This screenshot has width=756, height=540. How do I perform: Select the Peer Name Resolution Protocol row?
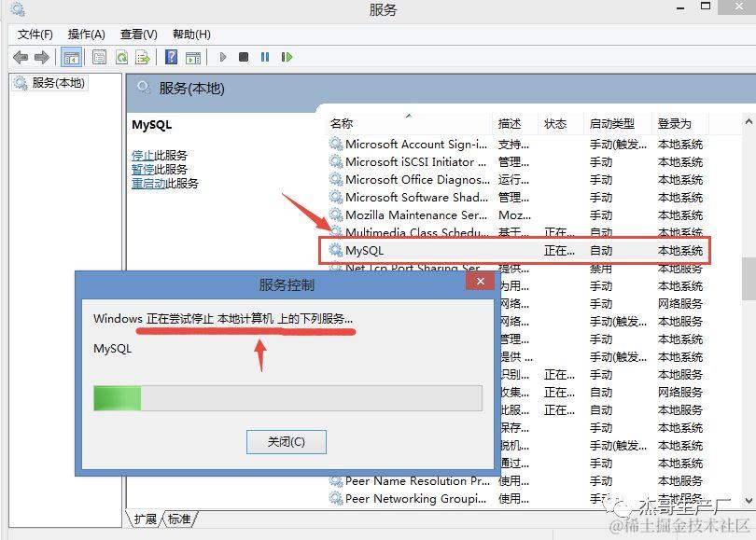(x=516, y=480)
